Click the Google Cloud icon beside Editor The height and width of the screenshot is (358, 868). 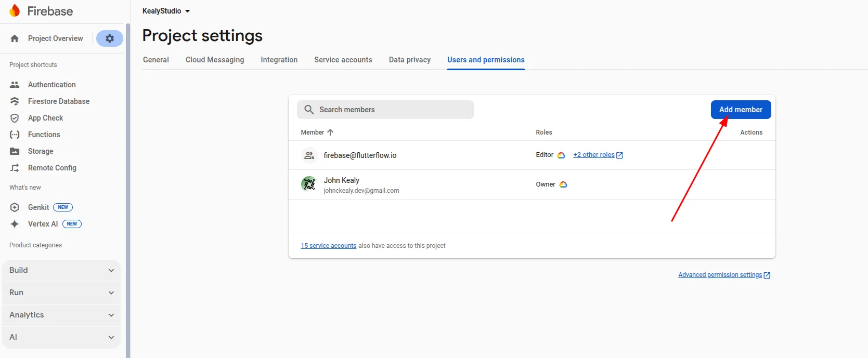pyautogui.click(x=561, y=155)
